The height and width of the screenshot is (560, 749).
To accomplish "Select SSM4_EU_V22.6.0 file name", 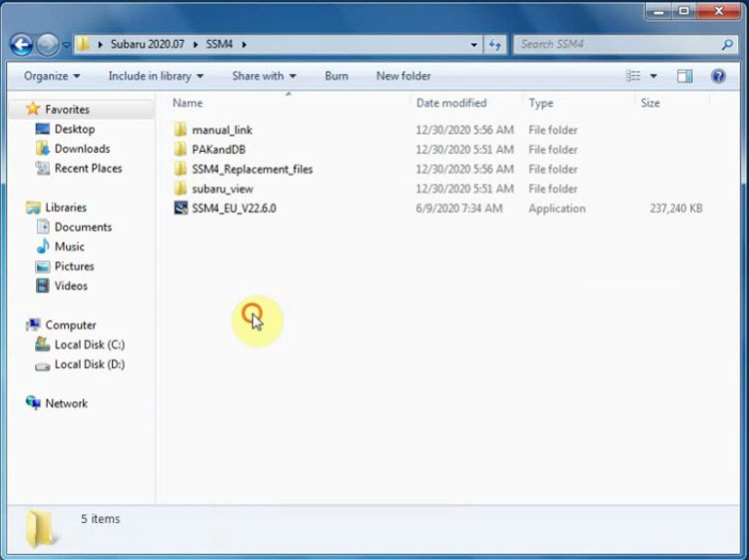I will point(234,209).
